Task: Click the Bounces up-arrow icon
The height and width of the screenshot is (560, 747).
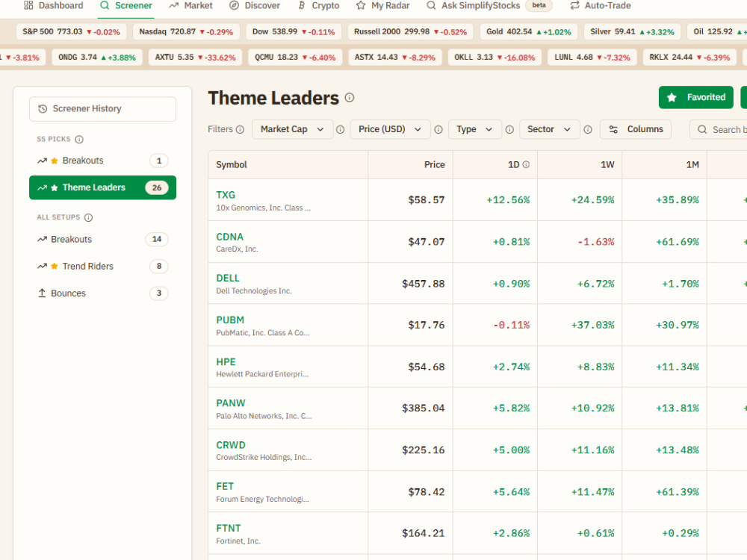Action: pyautogui.click(x=42, y=293)
